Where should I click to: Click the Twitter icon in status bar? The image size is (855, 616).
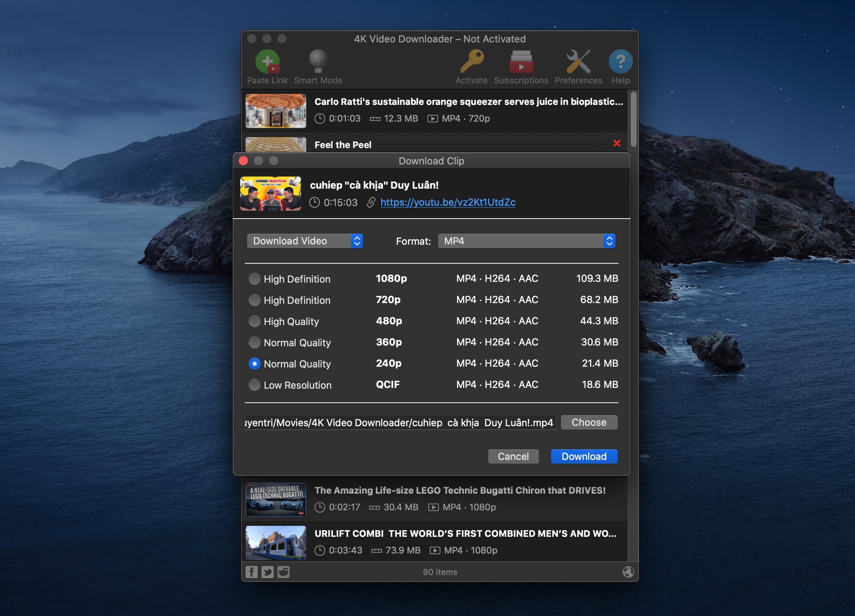coord(267,572)
